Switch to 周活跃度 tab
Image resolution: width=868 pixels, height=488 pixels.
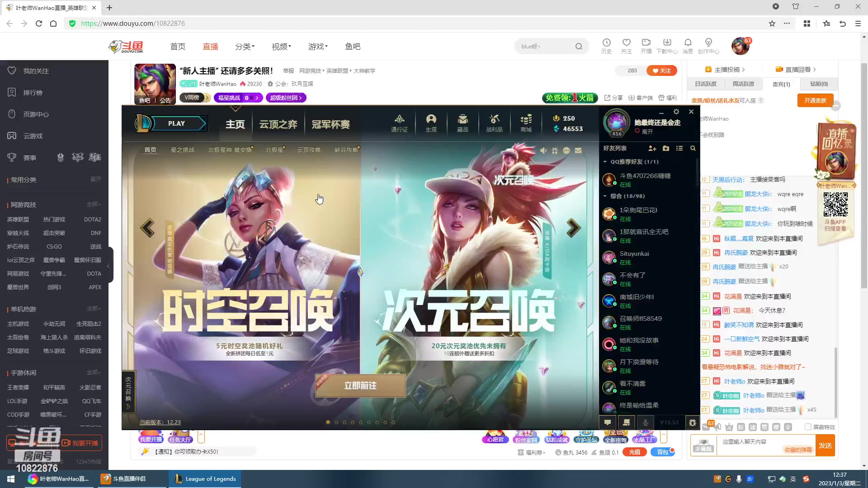click(x=743, y=84)
